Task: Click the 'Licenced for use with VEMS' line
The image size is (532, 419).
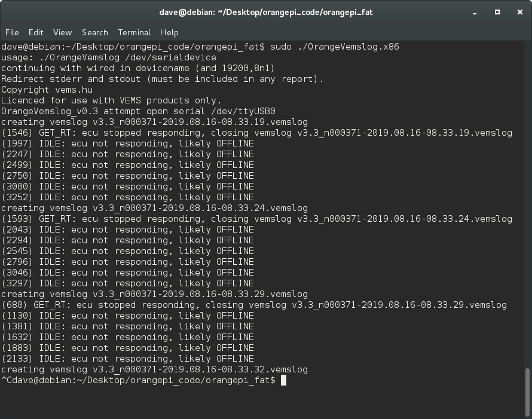Action: pos(111,100)
